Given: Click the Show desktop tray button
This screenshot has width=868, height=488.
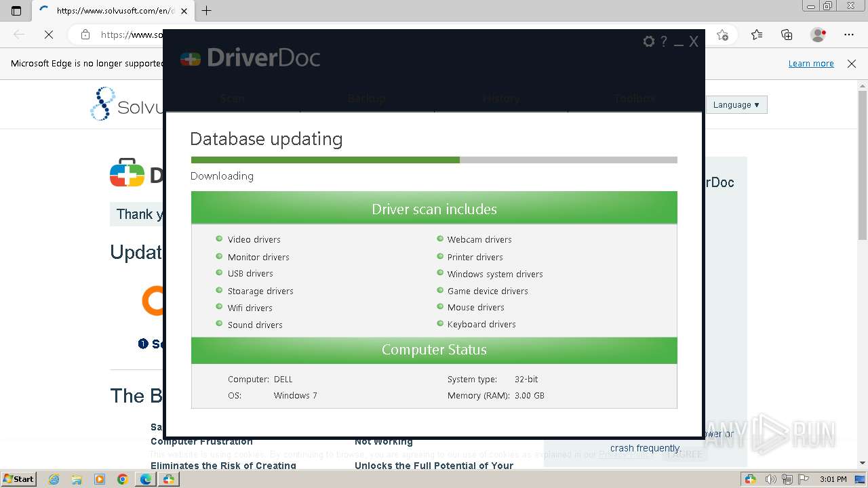Looking at the screenshot, I should (x=860, y=479).
